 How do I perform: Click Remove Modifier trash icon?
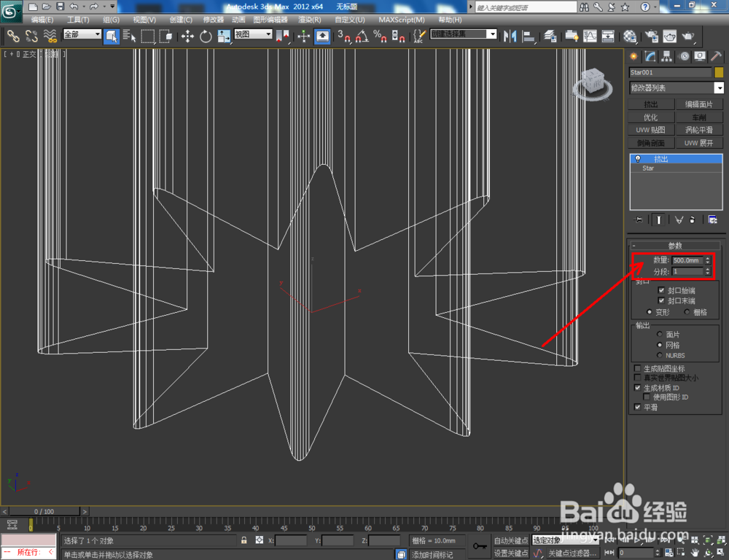click(x=693, y=219)
